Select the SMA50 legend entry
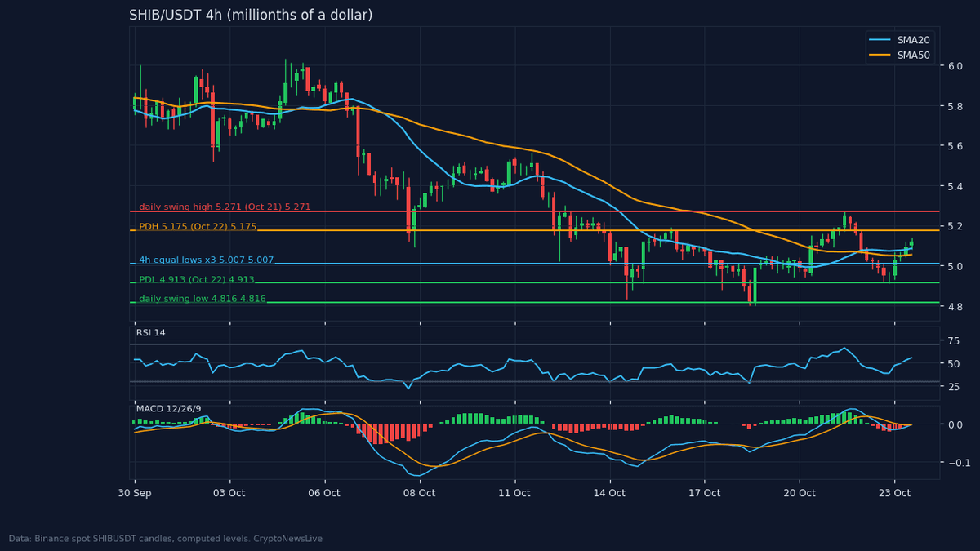This screenshot has height=551, width=980. coord(901,56)
